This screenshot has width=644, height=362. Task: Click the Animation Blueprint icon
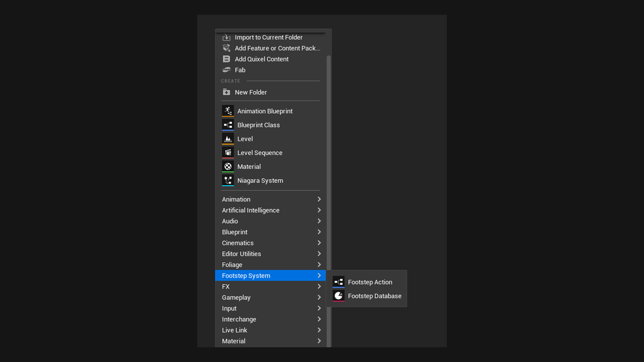[228, 111]
